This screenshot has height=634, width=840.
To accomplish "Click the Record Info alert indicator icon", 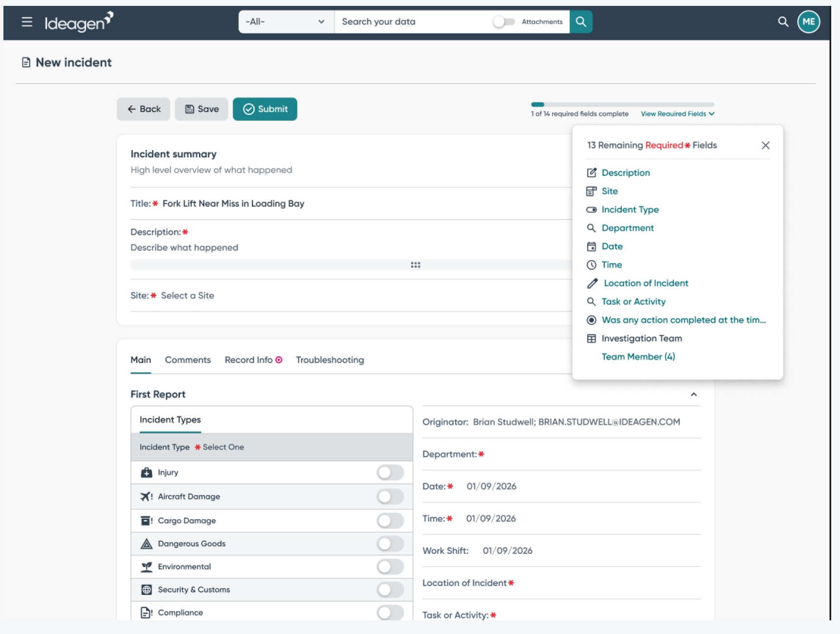I will pos(279,360).
